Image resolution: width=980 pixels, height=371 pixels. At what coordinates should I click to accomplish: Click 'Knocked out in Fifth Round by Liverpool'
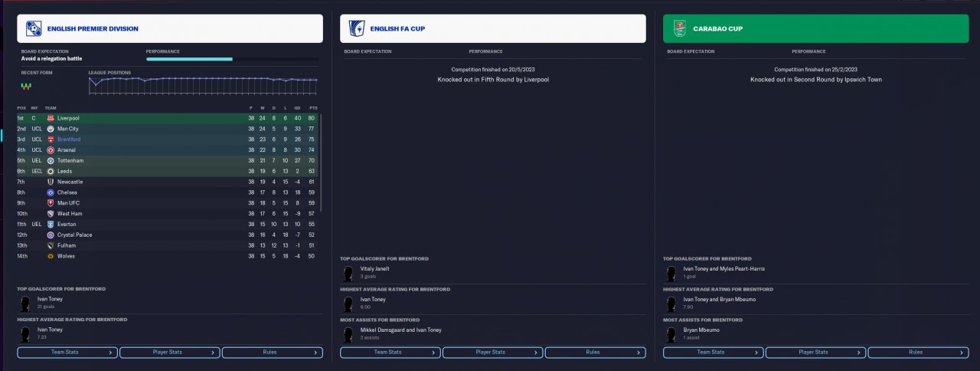click(x=493, y=79)
